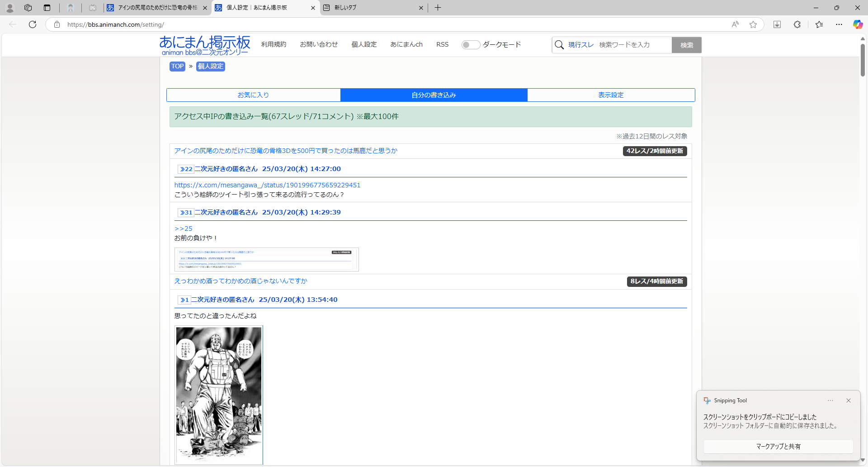Open the Copilot icon
This screenshot has height=467, width=868.
[x=858, y=24]
